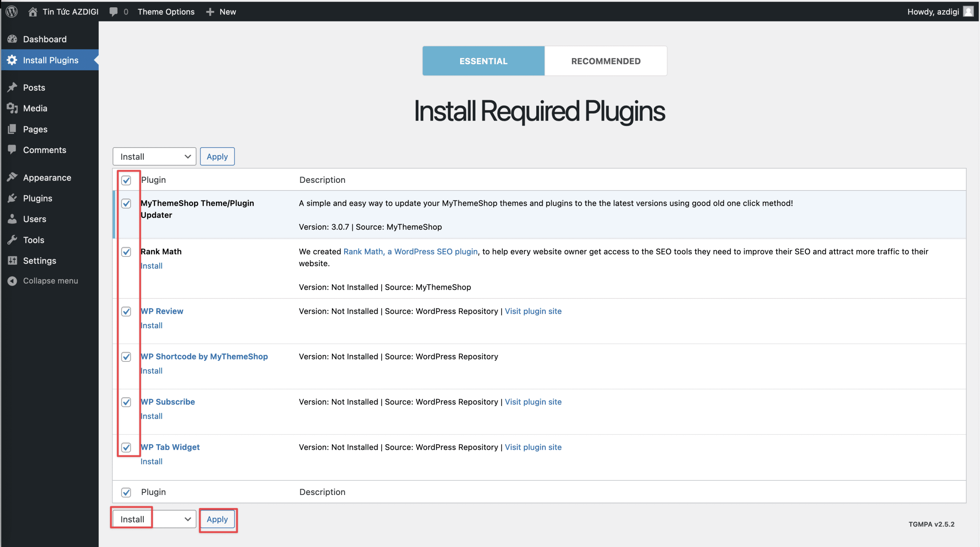
Task: Click the Tools wrench icon
Action: (x=12, y=240)
